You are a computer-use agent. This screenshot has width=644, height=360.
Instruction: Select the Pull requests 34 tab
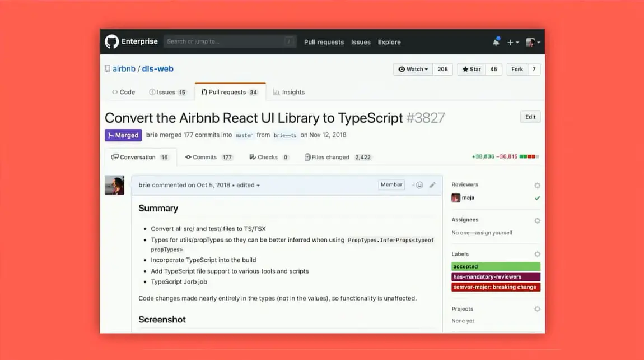pos(230,92)
